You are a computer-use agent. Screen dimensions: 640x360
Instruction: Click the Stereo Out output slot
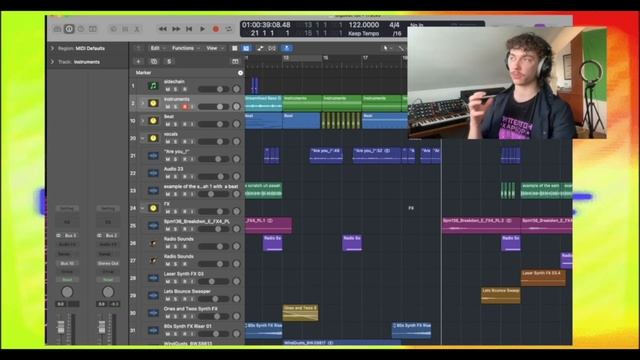pos(108,264)
